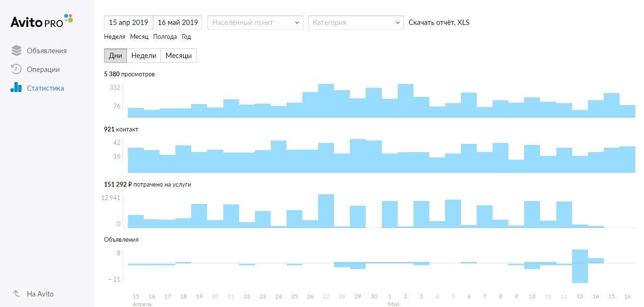Switch grouping to Недели
Viewport: 644px width, 307px height.
click(x=144, y=56)
